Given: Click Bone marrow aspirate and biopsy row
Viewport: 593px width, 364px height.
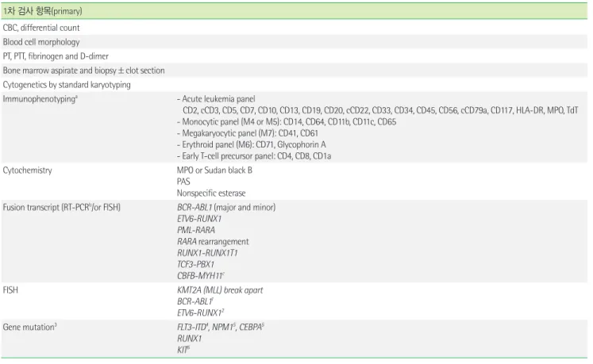Looking at the screenshot, I should point(295,71).
